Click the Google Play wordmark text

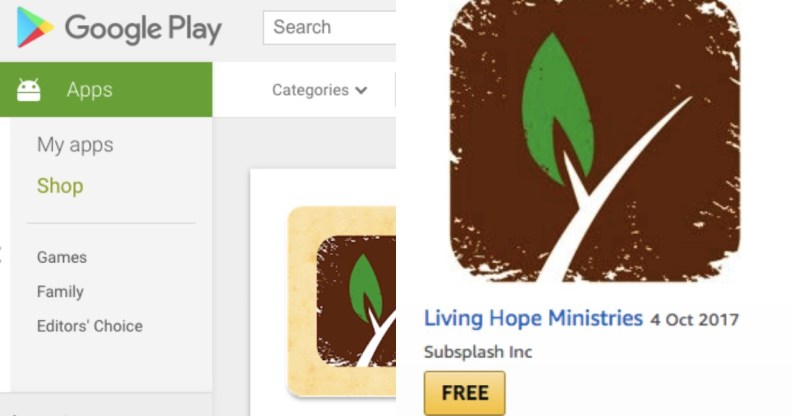pyautogui.click(x=143, y=29)
